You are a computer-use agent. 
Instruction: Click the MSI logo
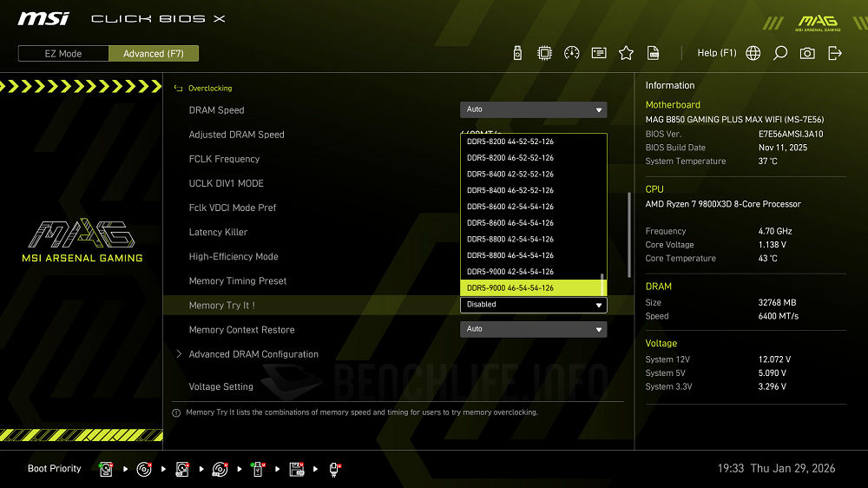(43, 19)
